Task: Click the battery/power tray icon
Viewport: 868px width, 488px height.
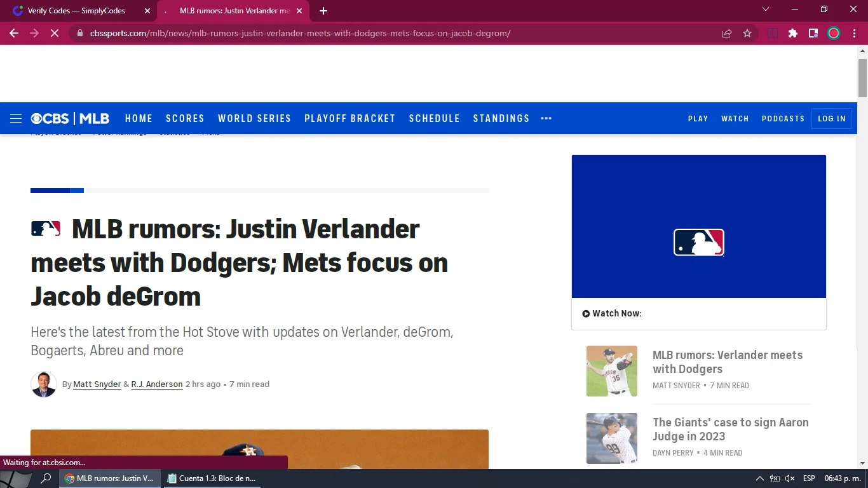Action: click(x=775, y=478)
